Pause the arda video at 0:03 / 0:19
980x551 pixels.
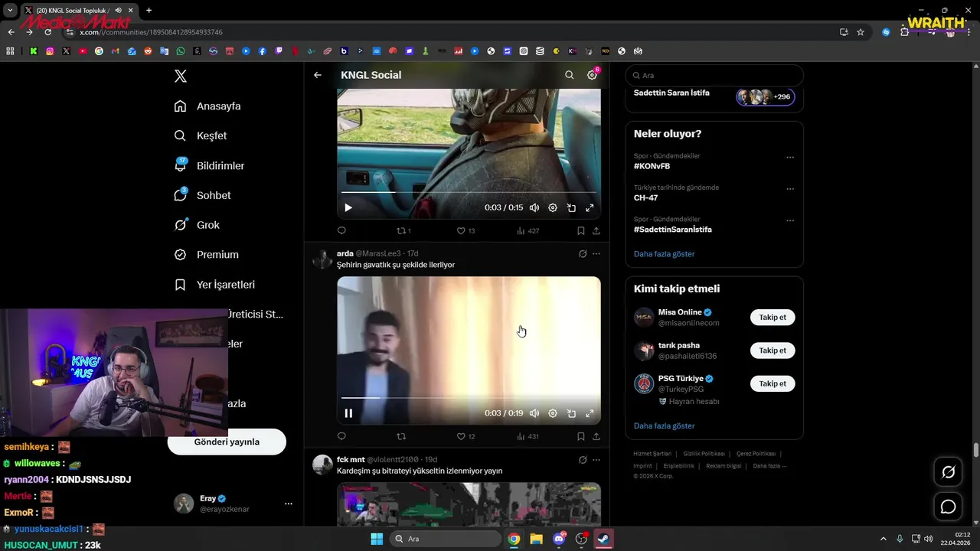(x=348, y=413)
